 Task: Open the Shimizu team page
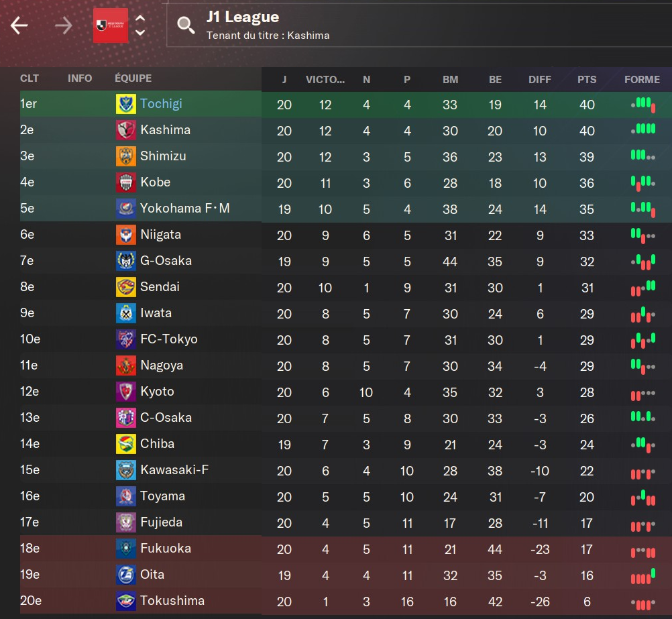[x=163, y=156]
